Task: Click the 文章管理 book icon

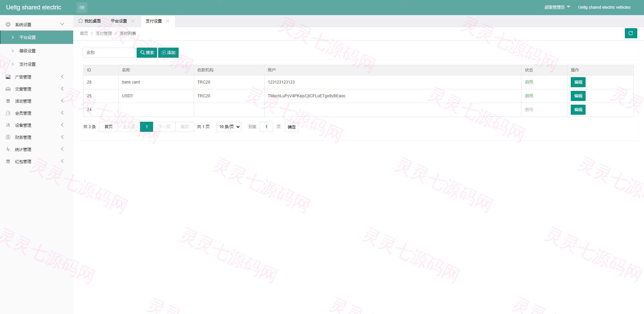Action: click(8, 89)
